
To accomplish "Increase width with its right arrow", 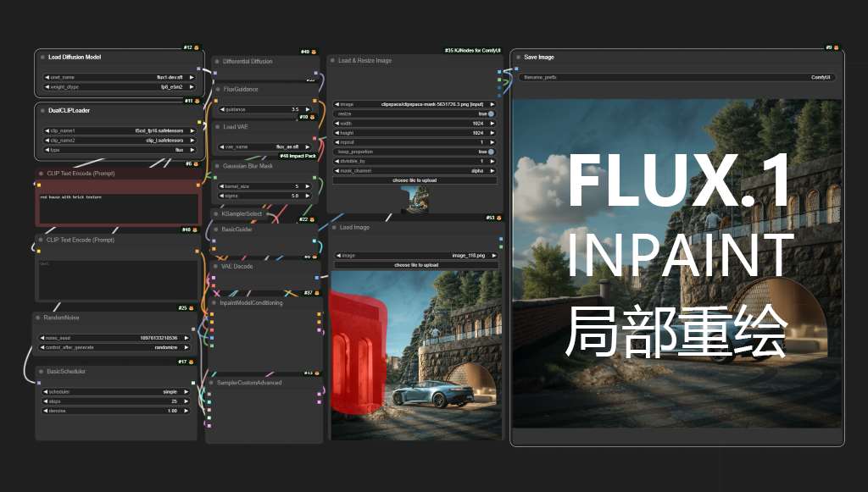I will pyautogui.click(x=492, y=124).
